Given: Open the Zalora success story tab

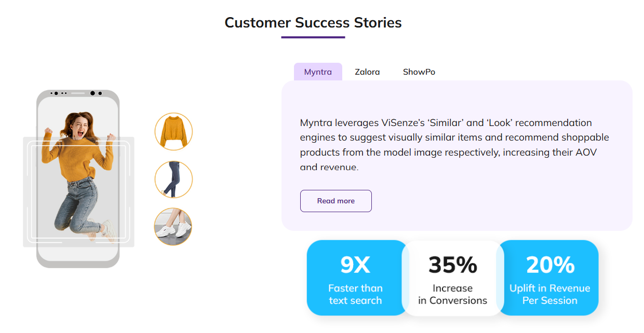Looking at the screenshot, I should pos(367,72).
